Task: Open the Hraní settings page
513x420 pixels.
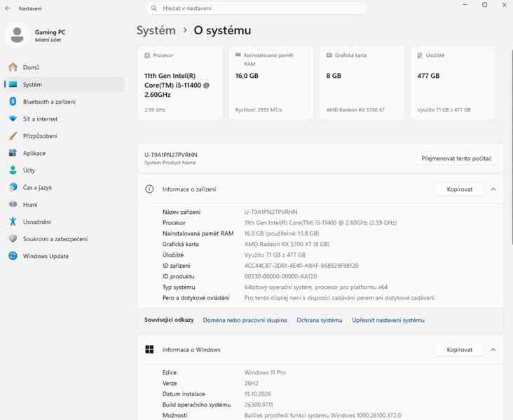Action: tap(64, 204)
